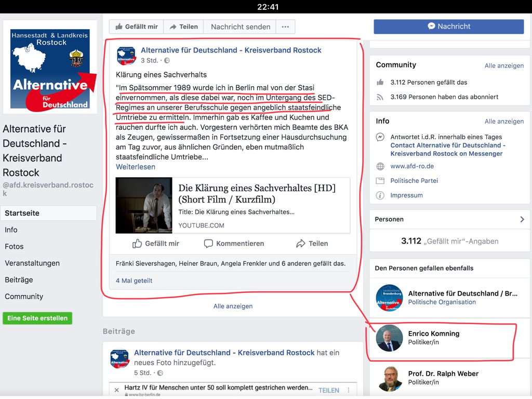Open Enrico Komning page name
Screen dimensions: 532x399
coord(434,334)
